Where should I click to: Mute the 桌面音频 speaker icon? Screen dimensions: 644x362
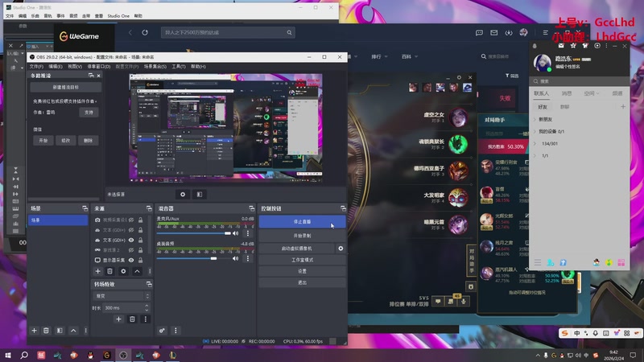(235, 258)
